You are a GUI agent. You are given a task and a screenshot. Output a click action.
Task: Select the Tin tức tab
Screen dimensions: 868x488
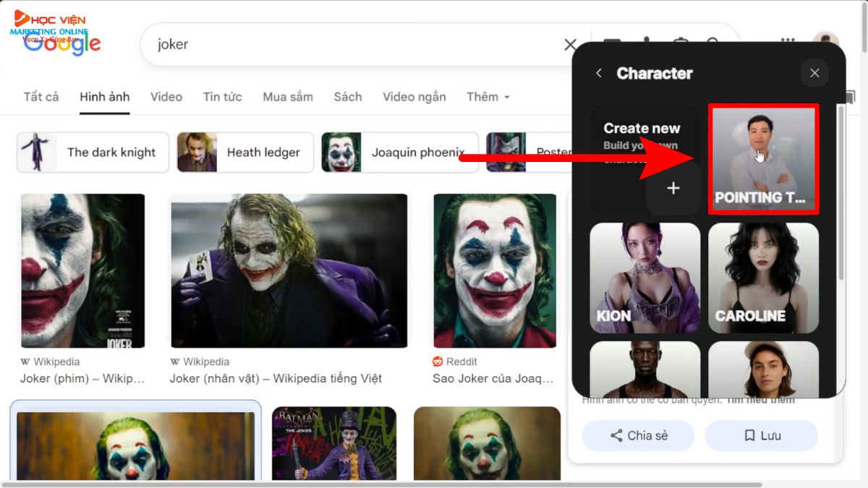[222, 97]
